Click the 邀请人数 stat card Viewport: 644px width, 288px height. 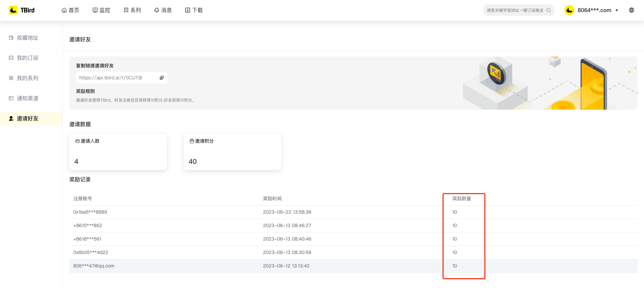pos(118,152)
